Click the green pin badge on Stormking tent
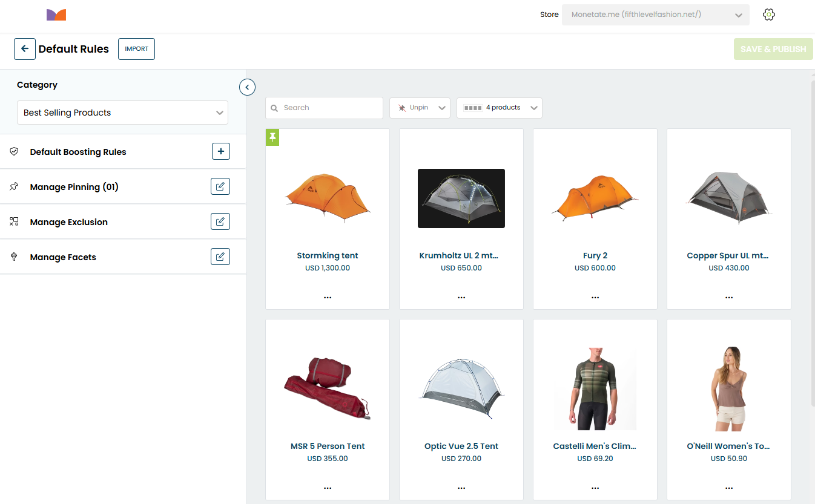Viewport: 815px width, 504px height. tap(272, 137)
